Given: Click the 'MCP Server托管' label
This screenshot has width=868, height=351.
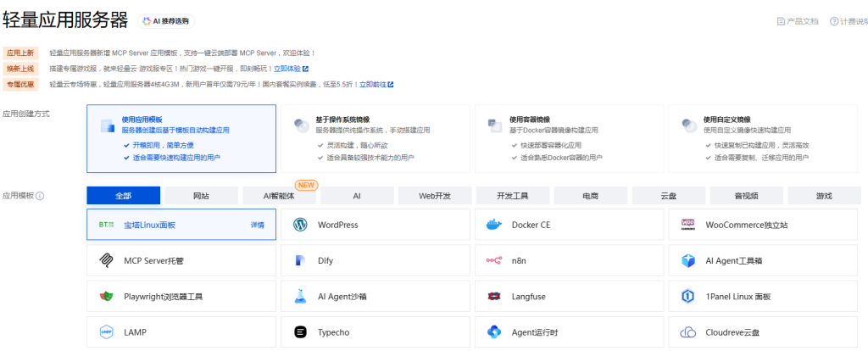Looking at the screenshot, I should coord(154,261).
